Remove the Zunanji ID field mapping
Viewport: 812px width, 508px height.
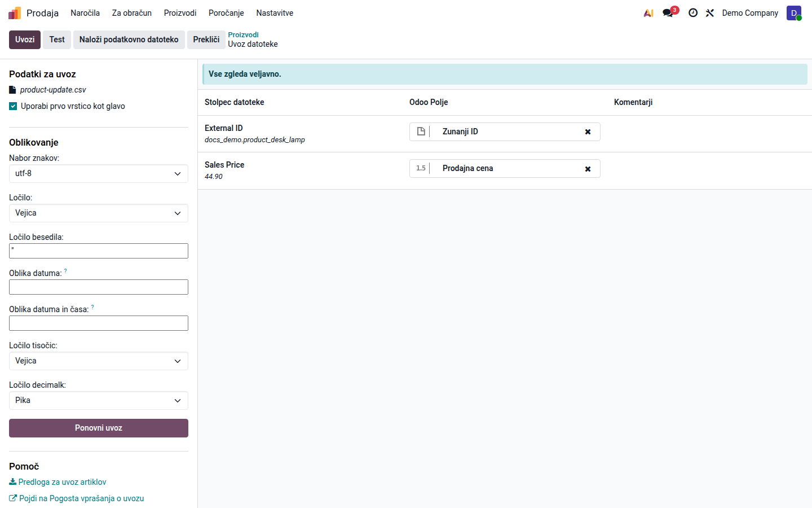588,132
